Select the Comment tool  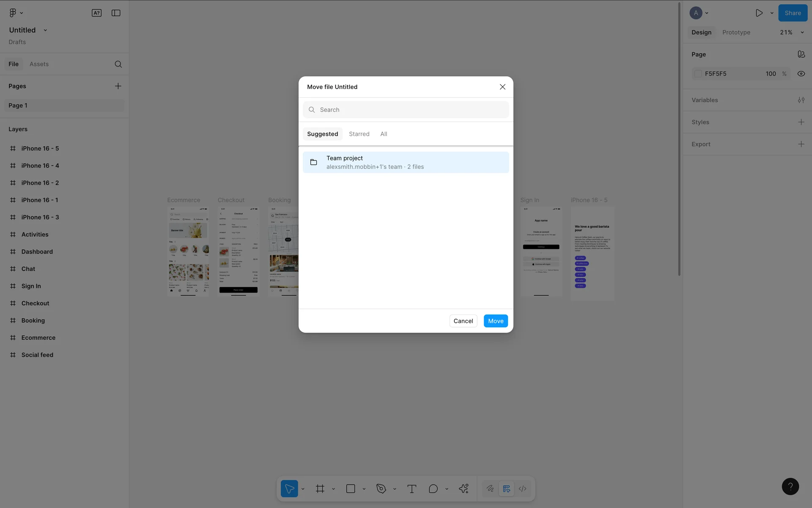433,489
